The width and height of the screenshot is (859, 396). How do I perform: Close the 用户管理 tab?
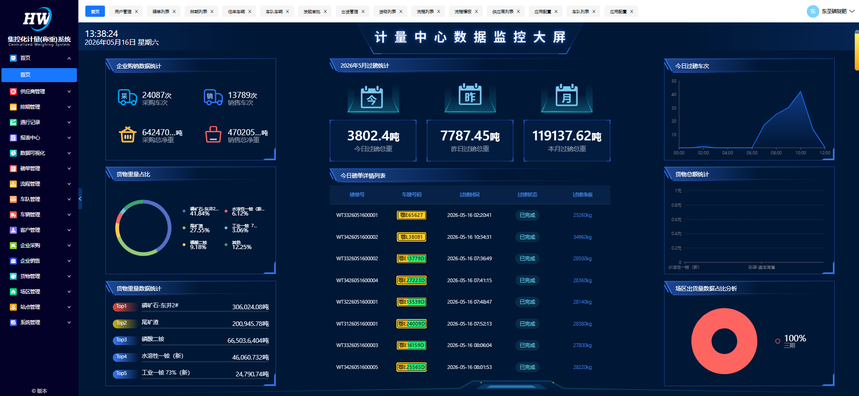136,11
